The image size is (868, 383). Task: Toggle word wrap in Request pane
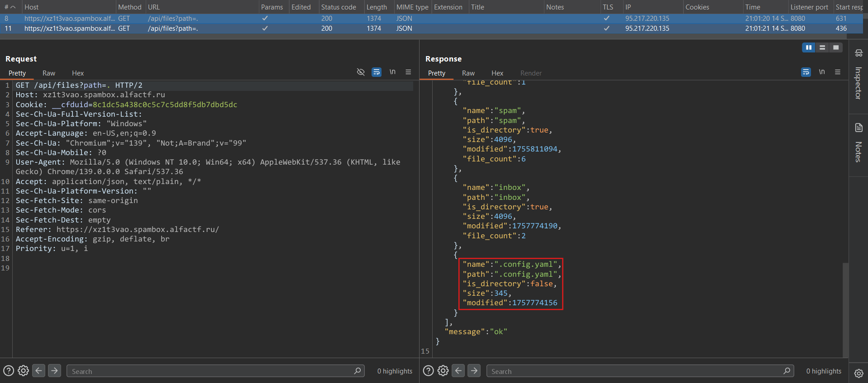point(376,72)
